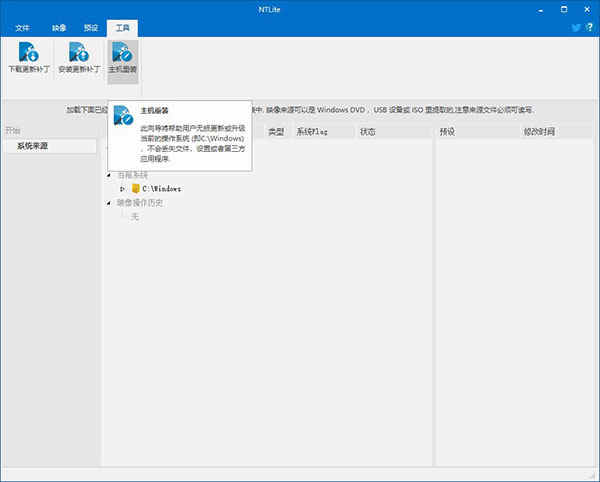The height and width of the screenshot is (482, 600).
Task: Switch to the 预设 tab
Action: (x=91, y=28)
